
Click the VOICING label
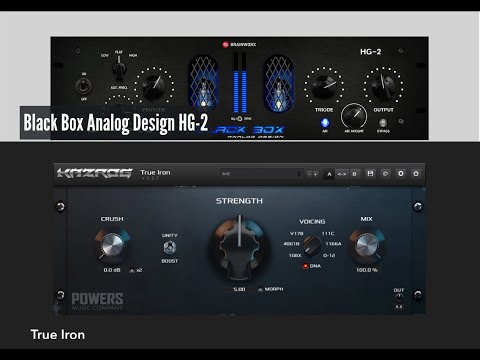pyautogui.click(x=312, y=221)
